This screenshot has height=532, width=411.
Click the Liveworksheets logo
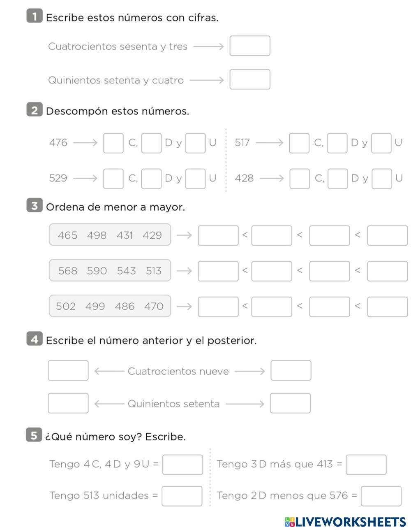tap(345, 522)
